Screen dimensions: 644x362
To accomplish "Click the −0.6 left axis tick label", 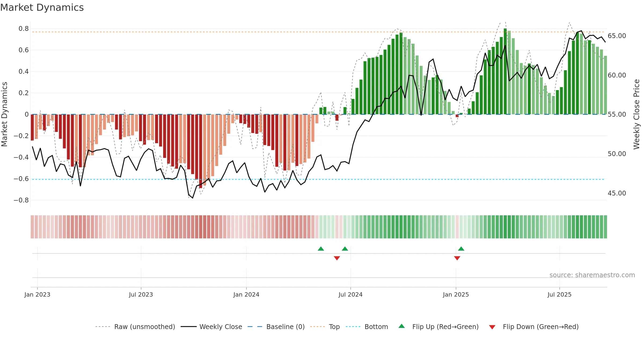I will (21, 179).
